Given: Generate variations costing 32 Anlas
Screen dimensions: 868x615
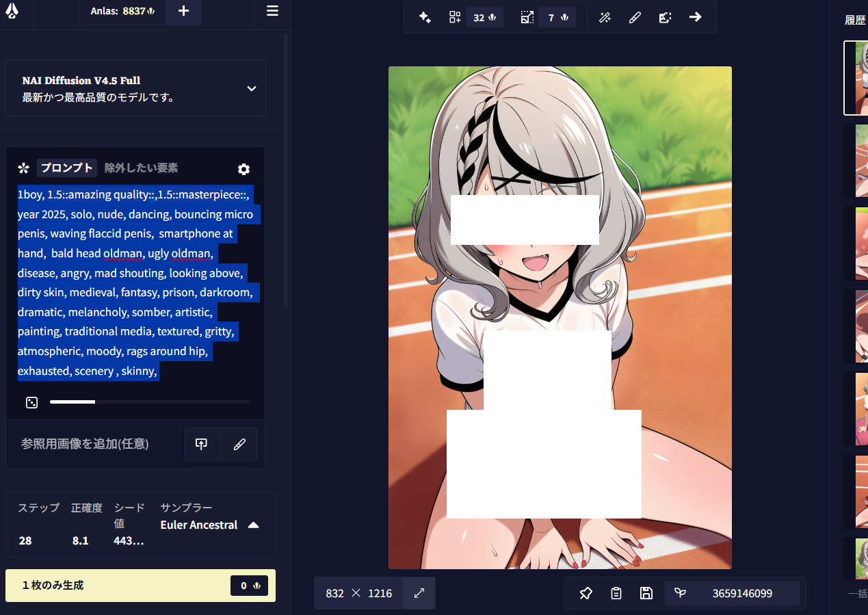Looking at the screenshot, I should pos(476,18).
